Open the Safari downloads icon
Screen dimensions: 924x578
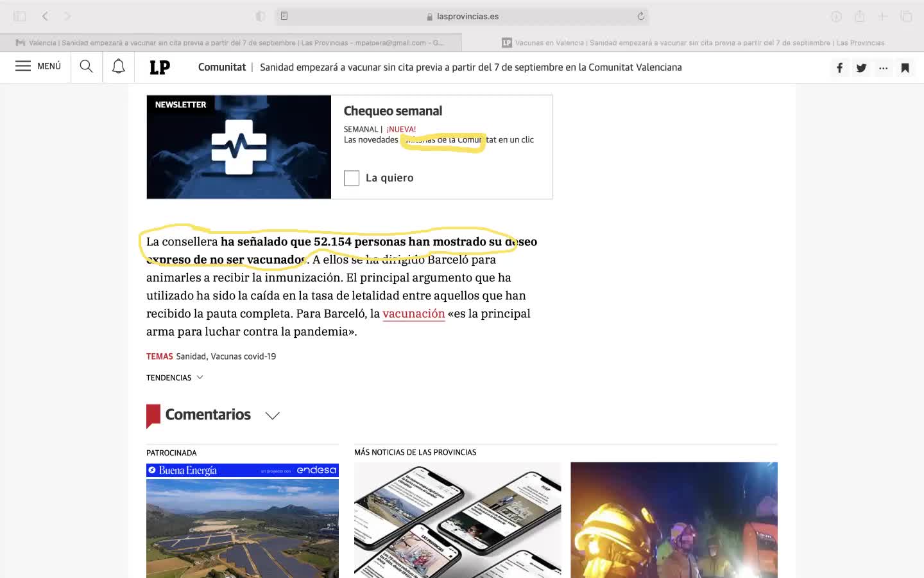click(x=836, y=16)
